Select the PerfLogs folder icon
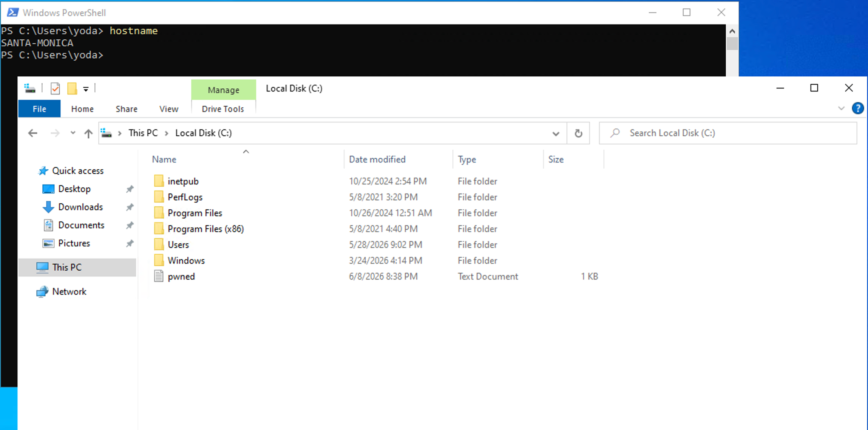The width and height of the screenshot is (868, 430). [159, 197]
